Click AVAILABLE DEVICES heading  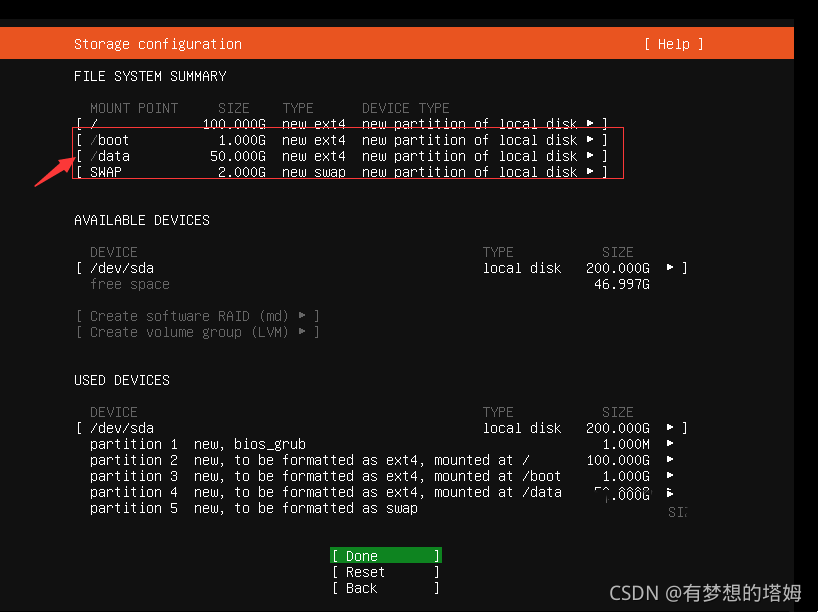click(x=142, y=220)
